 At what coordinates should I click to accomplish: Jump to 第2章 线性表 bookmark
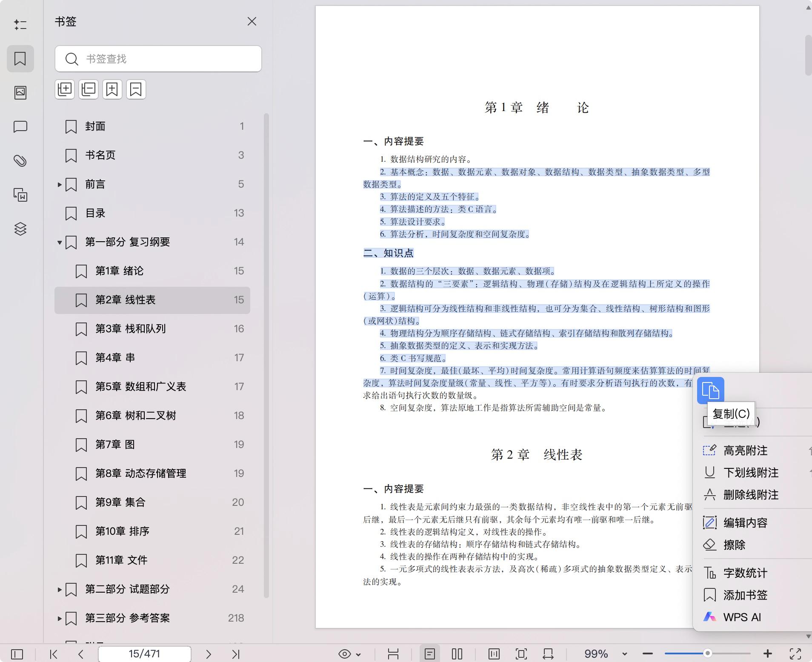click(152, 300)
